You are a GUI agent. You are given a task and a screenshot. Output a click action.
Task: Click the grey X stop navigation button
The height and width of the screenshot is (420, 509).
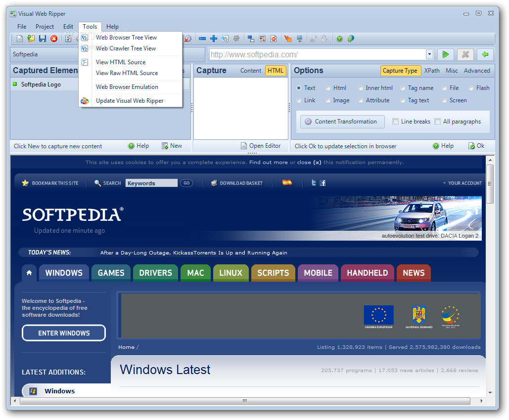pyautogui.click(x=465, y=54)
